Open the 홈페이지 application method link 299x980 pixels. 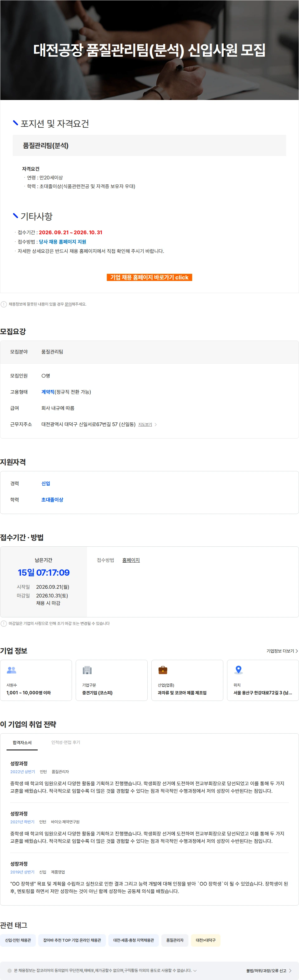[x=131, y=560]
